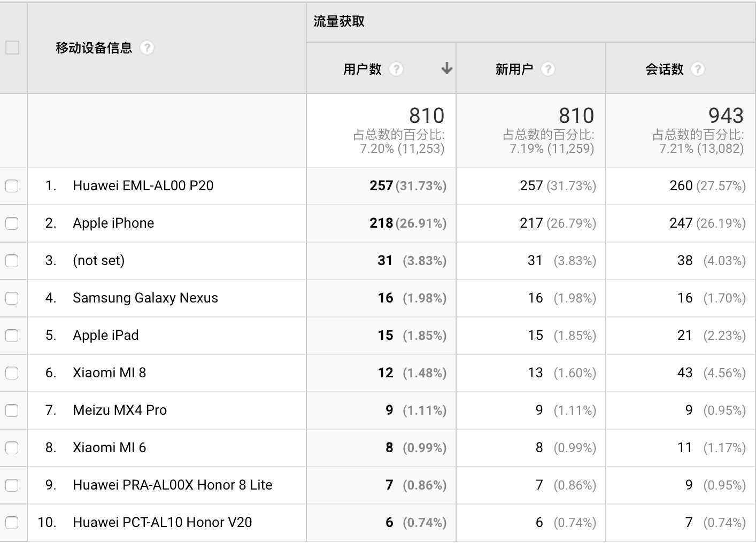
Task: Open Huawei PRA-AL00X Honor 8 Lite entry
Action: (172, 485)
